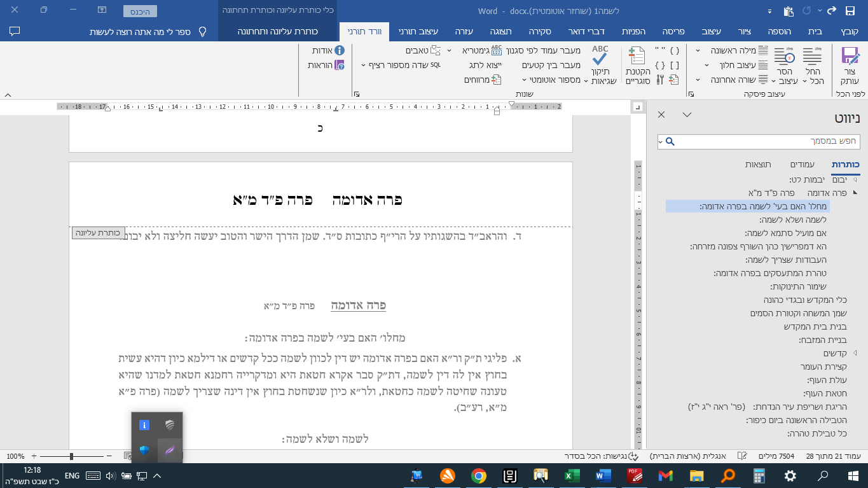Click the אודות info icon
This screenshot has width=868, height=488.
(340, 50)
